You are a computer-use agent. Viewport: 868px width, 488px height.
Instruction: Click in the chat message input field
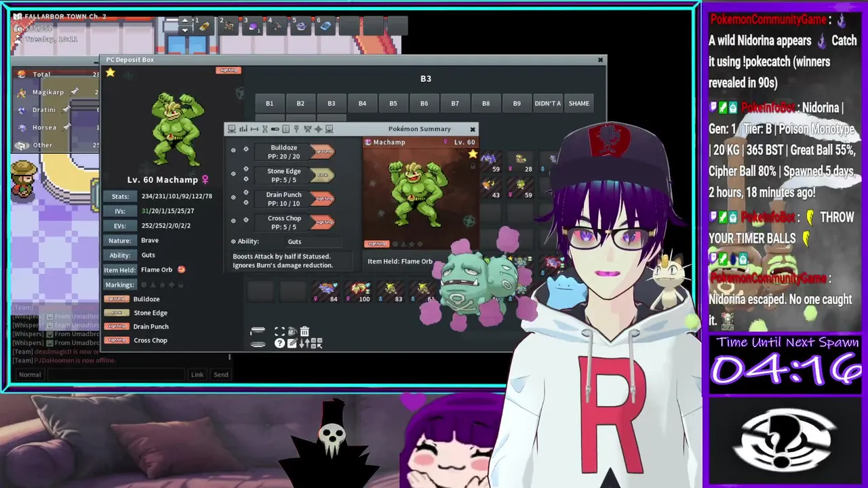point(116,374)
